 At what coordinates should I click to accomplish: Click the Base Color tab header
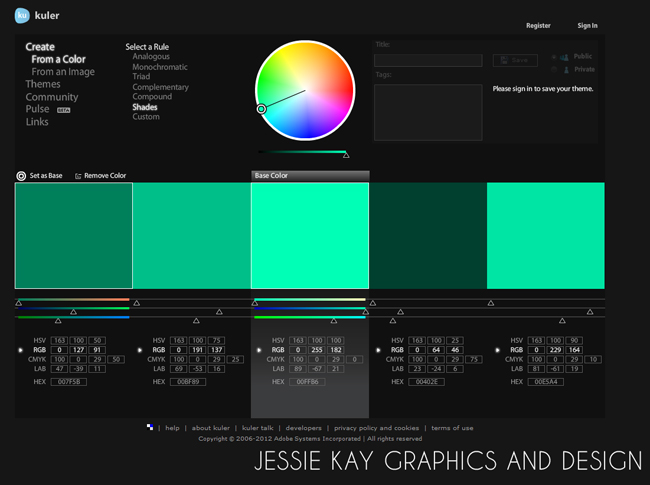tap(310, 176)
